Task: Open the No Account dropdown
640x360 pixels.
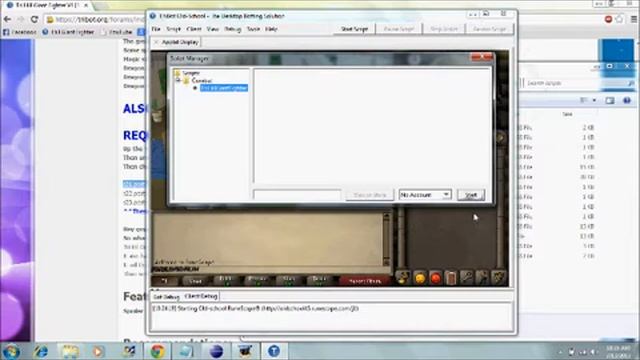Action: pyautogui.click(x=425, y=195)
